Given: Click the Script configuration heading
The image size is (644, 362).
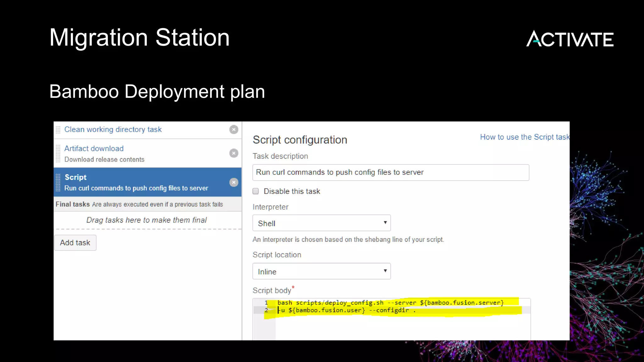Looking at the screenshot, I should coord(300,140).
